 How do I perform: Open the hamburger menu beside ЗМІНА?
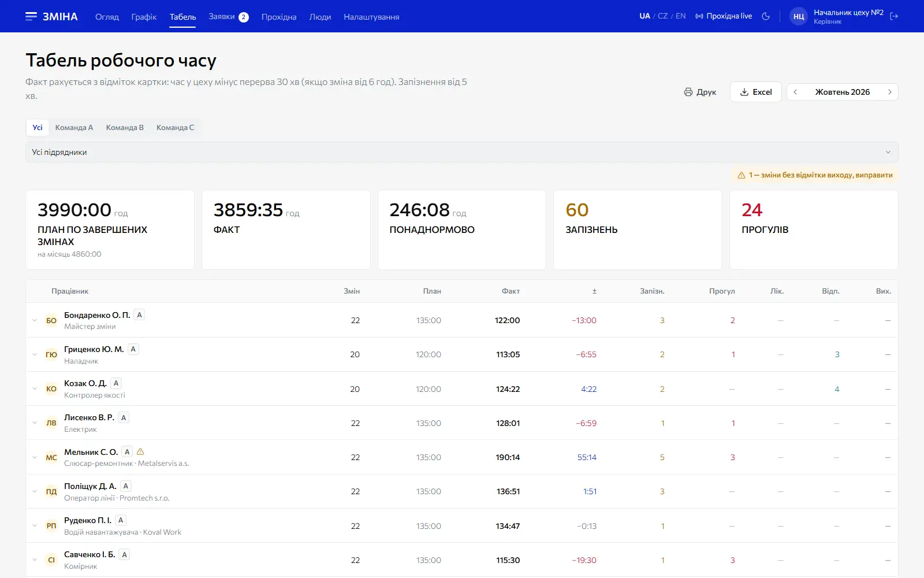coord(31,16)
